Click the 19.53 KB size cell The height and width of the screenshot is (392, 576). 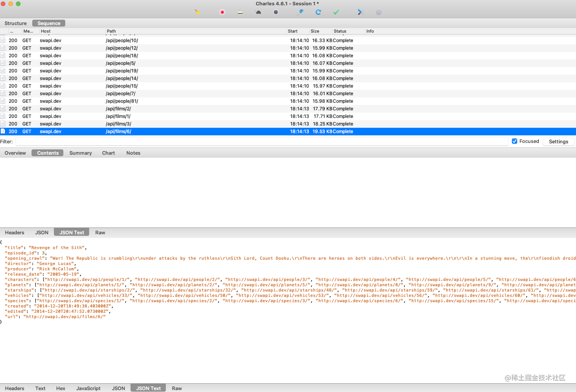[323, 131]
